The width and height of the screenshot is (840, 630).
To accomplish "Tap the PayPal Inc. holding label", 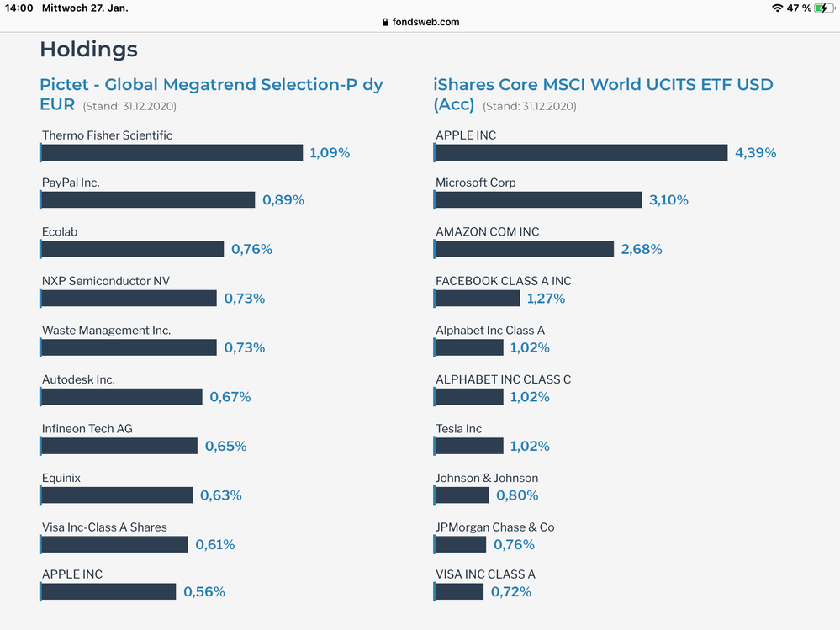I will click(x=71, y=183).
